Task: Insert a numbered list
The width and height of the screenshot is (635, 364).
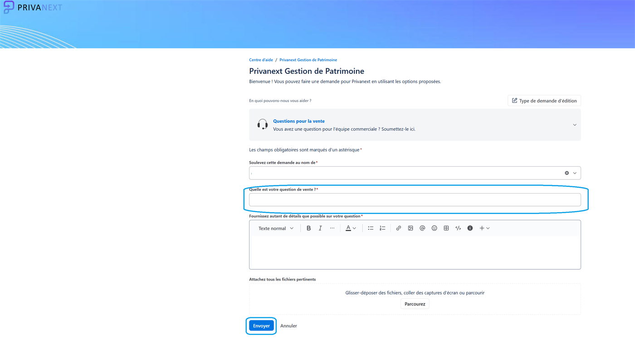Action: [x=382, y=228]
